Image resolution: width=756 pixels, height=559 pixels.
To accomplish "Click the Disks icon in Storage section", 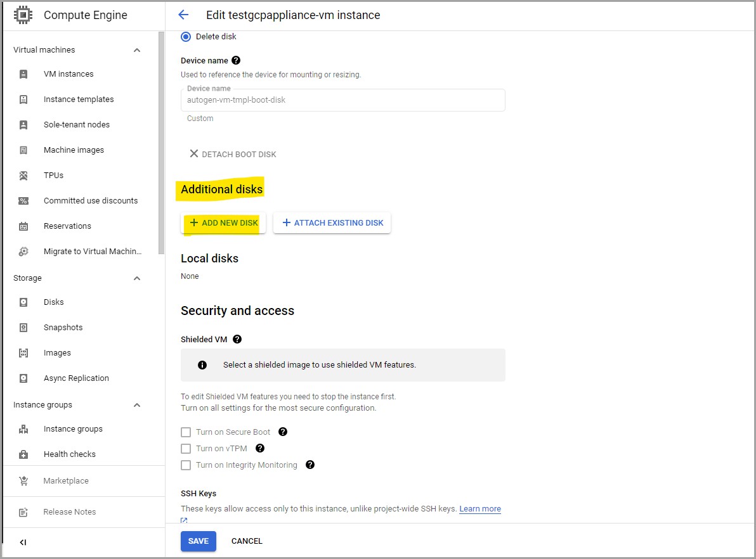I will pyautogui.click(x=23, y=302).
